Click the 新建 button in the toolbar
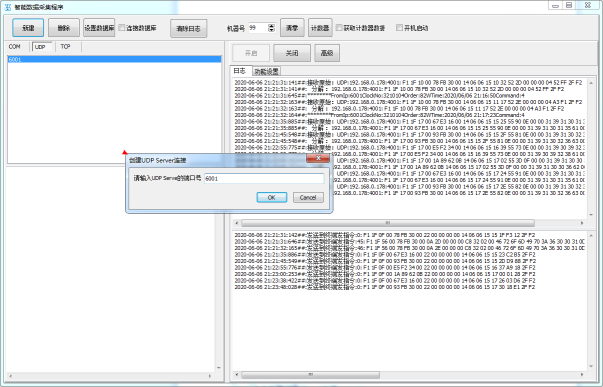603x387 pixels. pyautogui.click(x=28, y=28)
